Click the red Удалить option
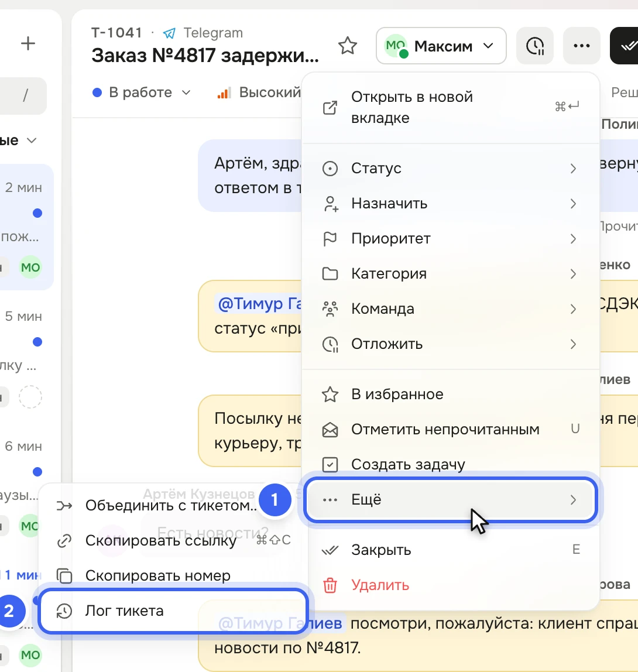638x672 pixels. coord(451,585)
